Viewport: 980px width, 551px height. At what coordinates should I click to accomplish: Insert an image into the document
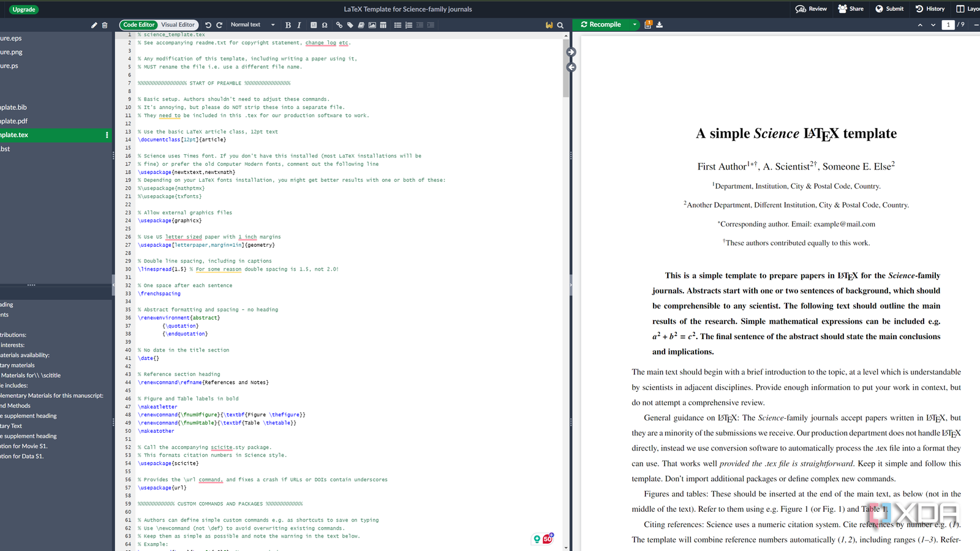[x=372, y=25]
